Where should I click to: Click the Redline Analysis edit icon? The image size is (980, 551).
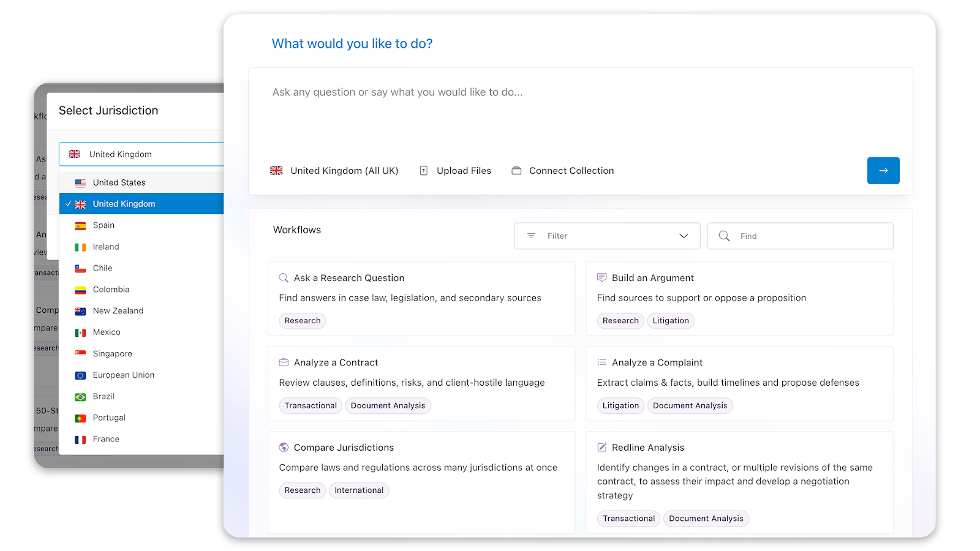tap(601, 448)
